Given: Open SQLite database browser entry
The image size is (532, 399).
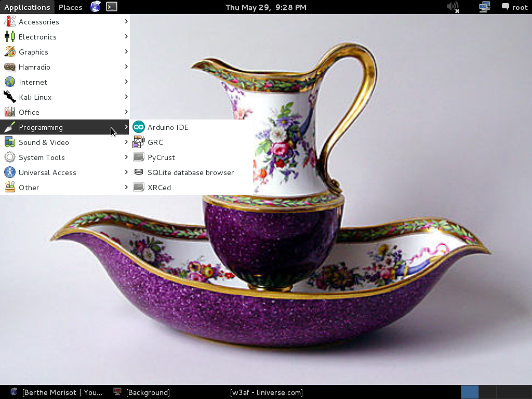Looking at the screenshot, I should 192,172.
